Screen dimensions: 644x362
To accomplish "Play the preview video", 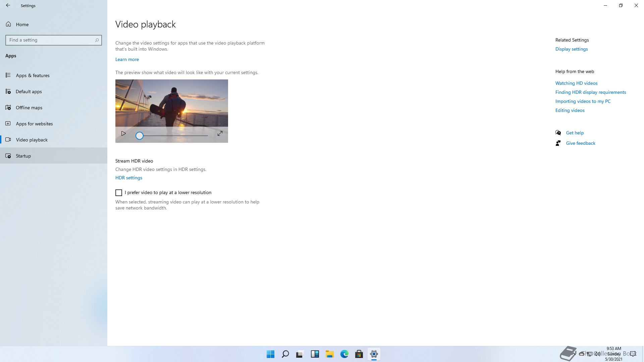I will [x=123, y=133].
